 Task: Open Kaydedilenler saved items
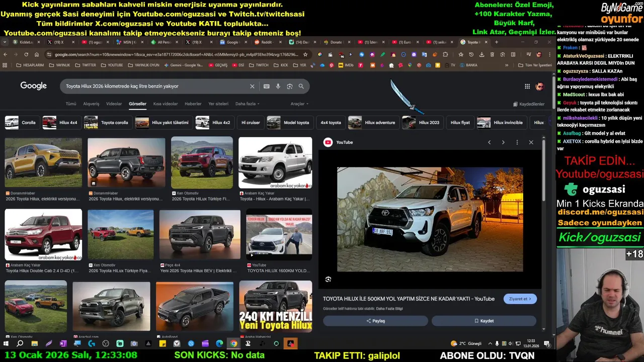(x=529, y=104)
